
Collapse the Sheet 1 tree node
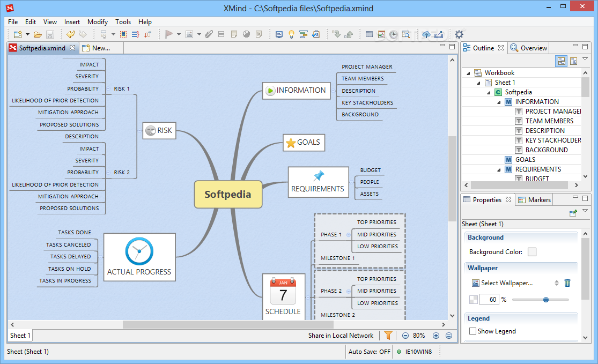pos(478,83)
